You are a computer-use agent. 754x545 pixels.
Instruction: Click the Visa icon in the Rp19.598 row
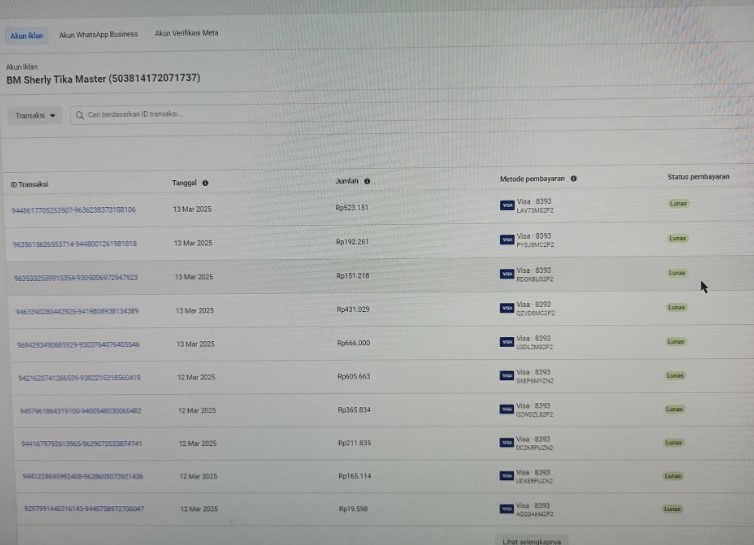(x=506, y=509)
